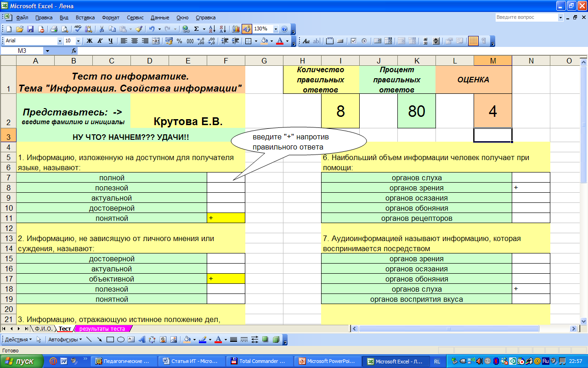The height and width of the screenshot is (368, 588).
Task: Select the Label control (Aa) in Forms toolbar
Action: 306,41
